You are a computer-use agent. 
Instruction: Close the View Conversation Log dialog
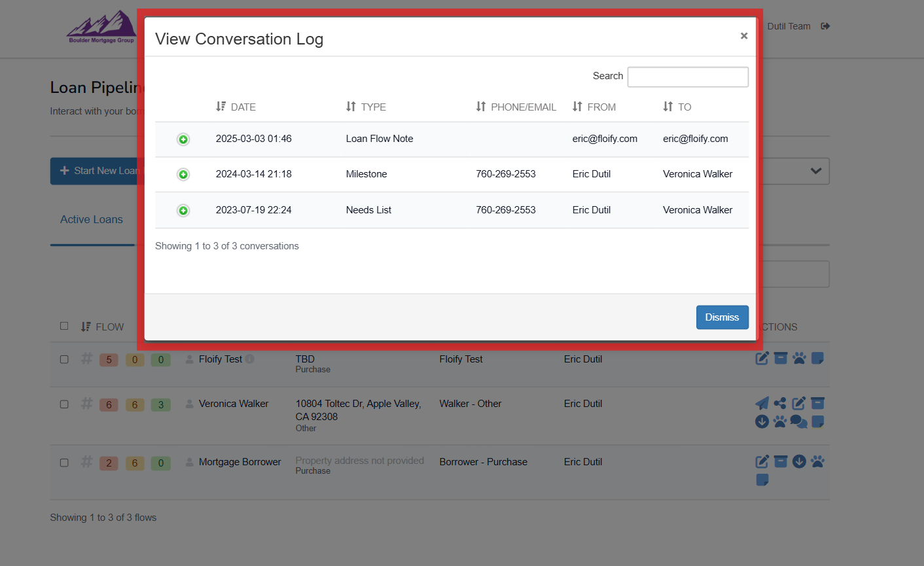click(744, 36)
